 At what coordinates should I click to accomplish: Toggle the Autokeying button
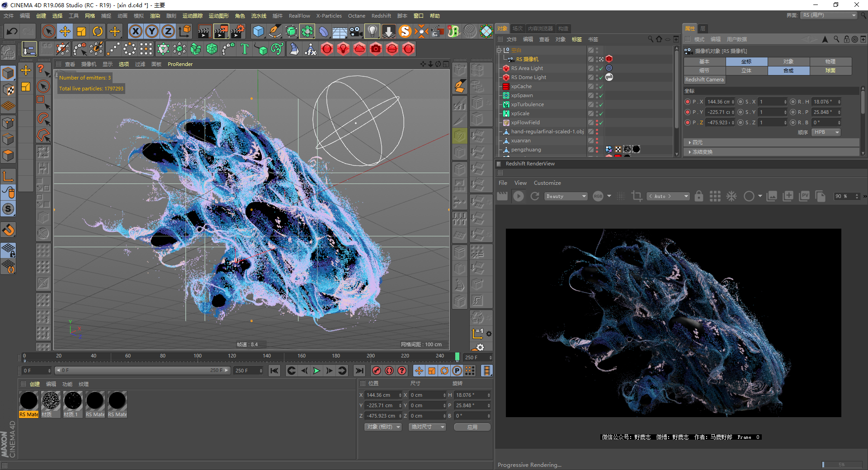click(389, 371)
